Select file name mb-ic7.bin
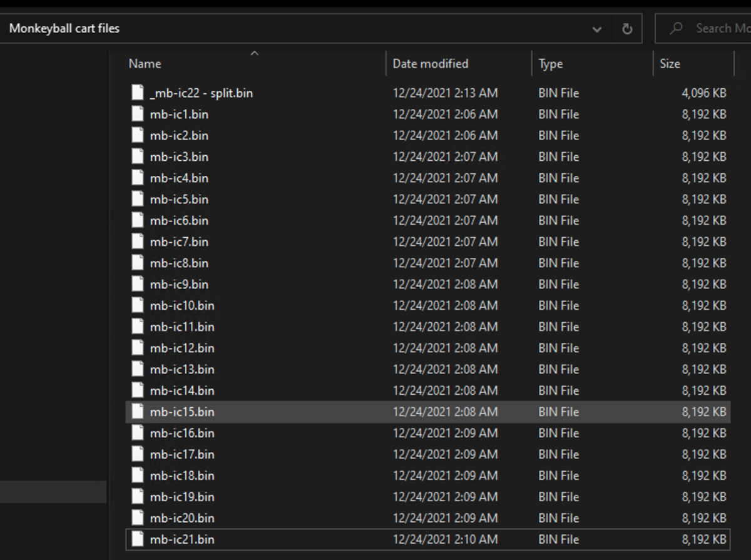Image resolution: width=751 pixels, height=560 pixels. pyautogui.click(x=179, y=242)
